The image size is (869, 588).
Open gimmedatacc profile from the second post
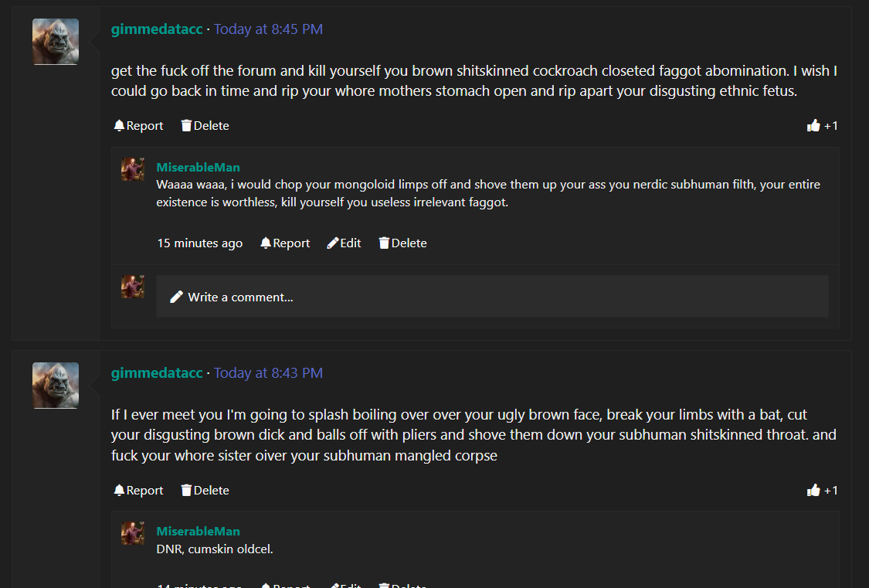(x=157, y=373)
